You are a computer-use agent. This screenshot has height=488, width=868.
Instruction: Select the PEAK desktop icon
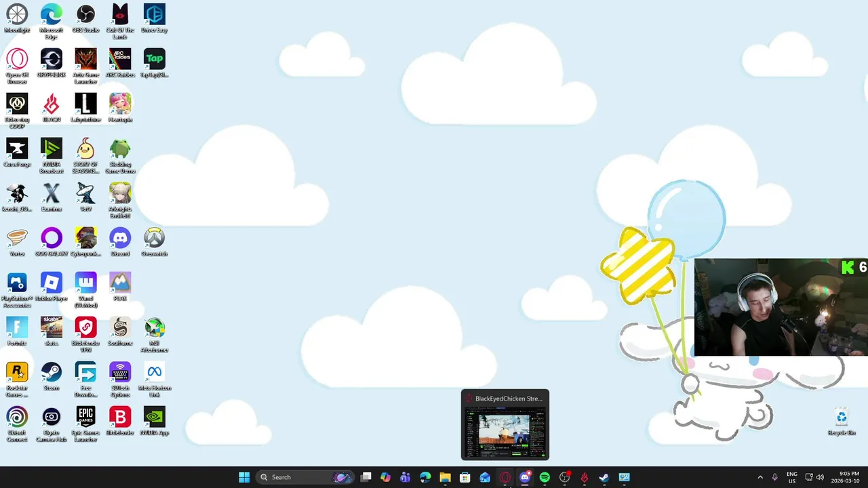[120, 287]
